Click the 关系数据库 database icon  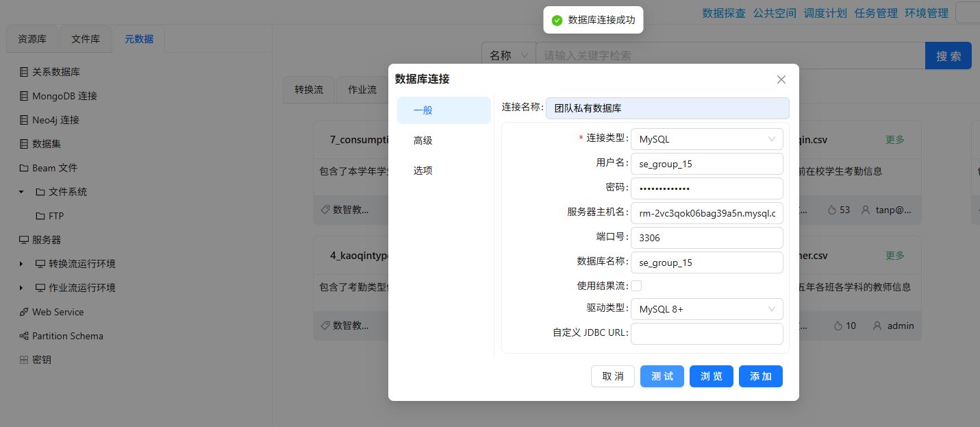24,72
